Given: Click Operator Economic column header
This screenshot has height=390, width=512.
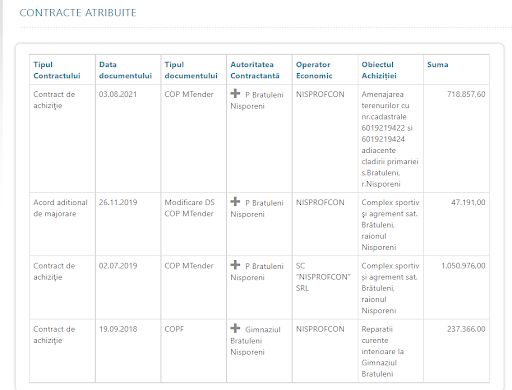Looking at the screenshot, I should pyautogui.click(x=314, y=70).
